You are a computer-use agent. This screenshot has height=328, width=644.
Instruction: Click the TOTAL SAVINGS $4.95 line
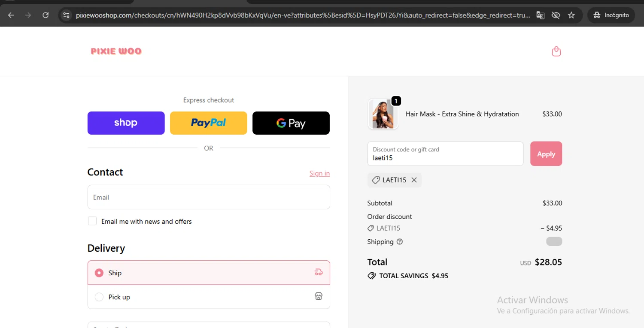[x=408, y=276]
